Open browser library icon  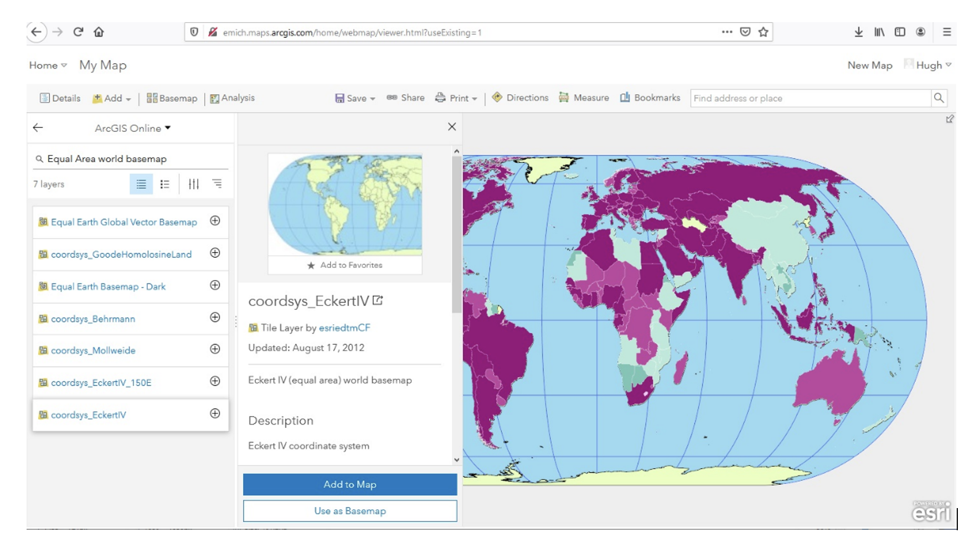coord(879,32)
